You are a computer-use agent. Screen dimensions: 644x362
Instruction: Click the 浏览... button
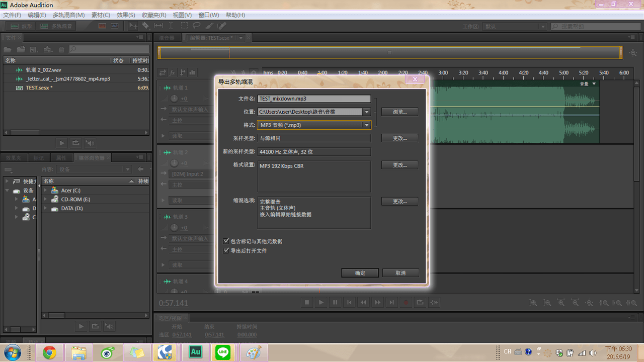(399, 112)
